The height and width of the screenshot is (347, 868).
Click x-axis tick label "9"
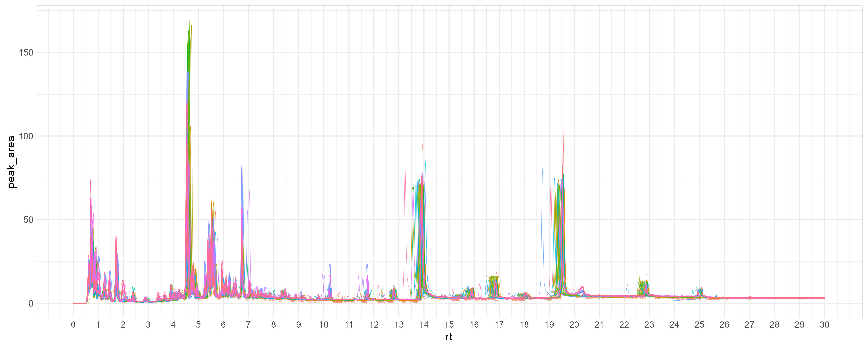pyautogui.click(x=299, y=325)
